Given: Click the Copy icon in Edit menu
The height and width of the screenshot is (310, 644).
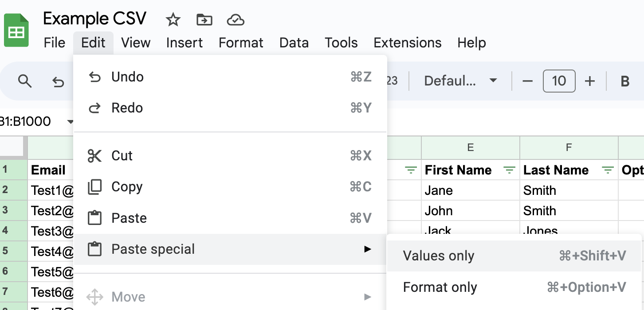Looking at the screenshot, I should [94, 186].
